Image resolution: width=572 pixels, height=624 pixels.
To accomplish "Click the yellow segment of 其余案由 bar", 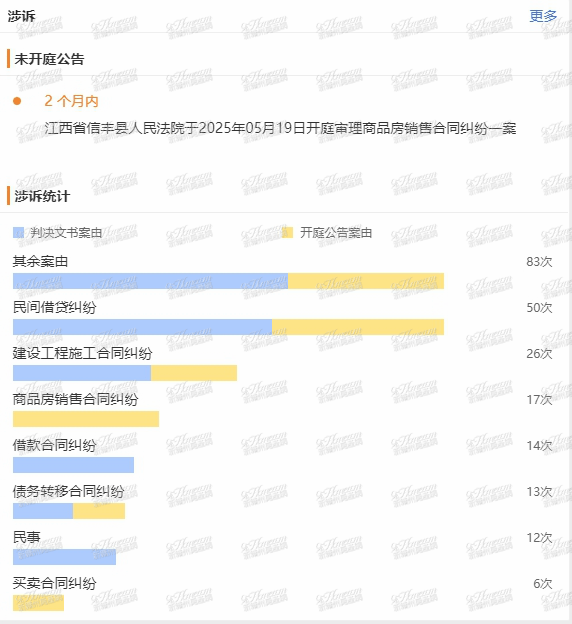I will click(x=366, y=281).
